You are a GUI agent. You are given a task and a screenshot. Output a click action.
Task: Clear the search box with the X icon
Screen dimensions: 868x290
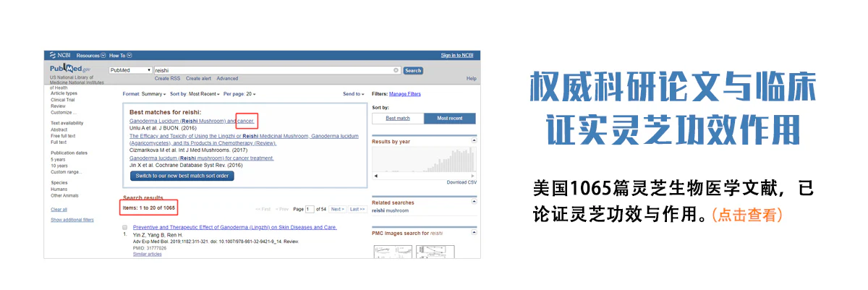pyautogui.click(x=396, y=70)
